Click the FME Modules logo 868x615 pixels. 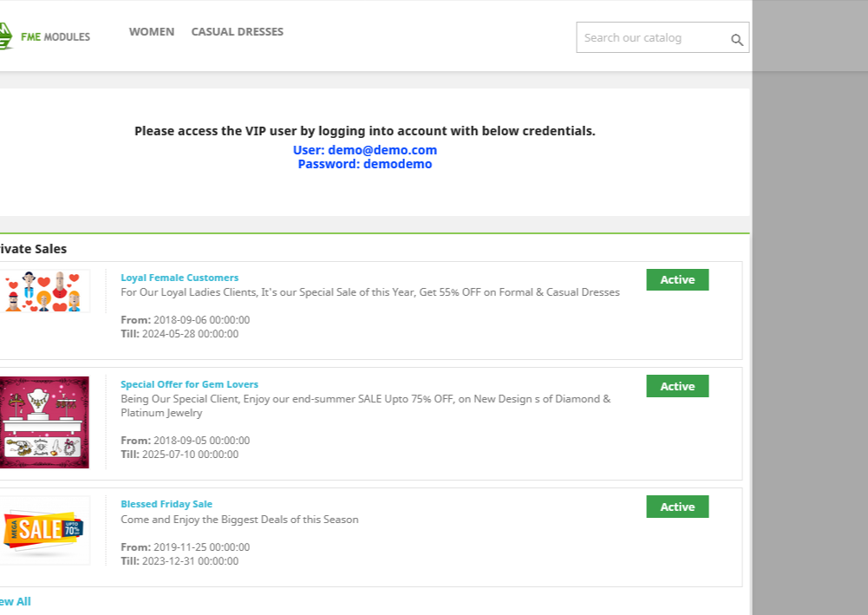pos(43,36)
